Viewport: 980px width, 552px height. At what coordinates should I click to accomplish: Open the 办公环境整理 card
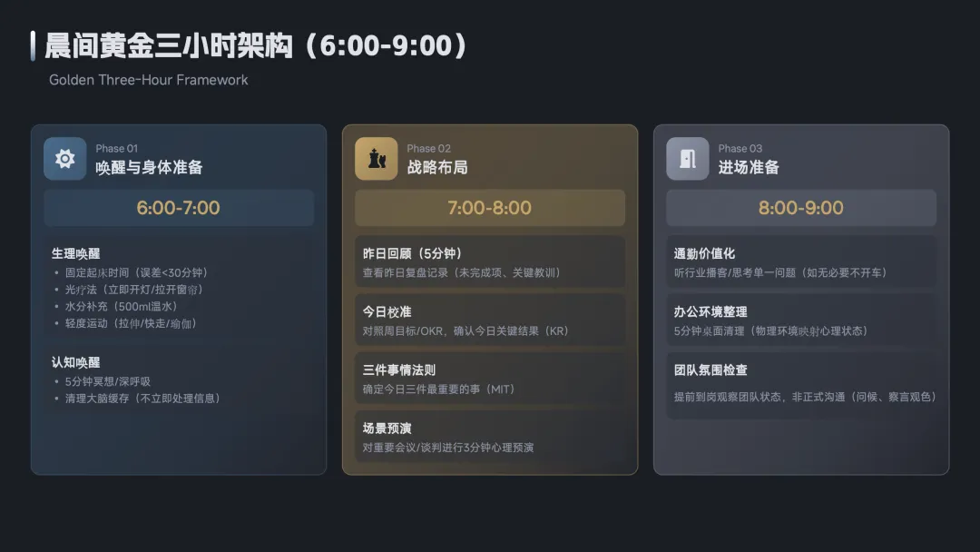coord(801,320)
